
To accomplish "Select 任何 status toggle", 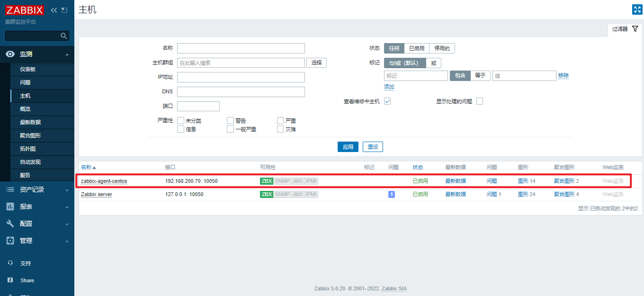I will pyautogui.click(x=394, y=48).
